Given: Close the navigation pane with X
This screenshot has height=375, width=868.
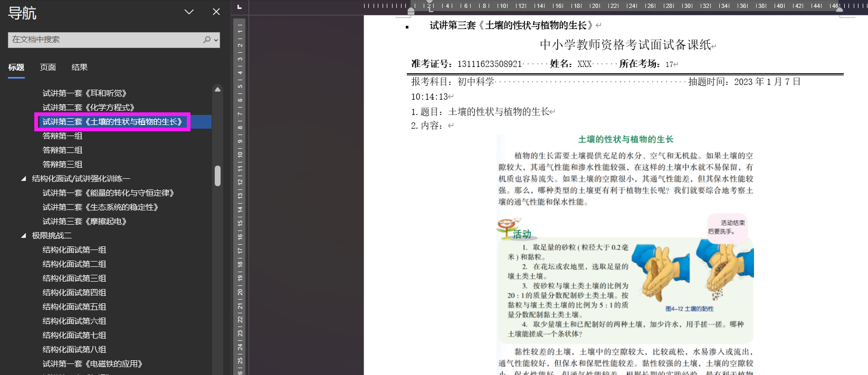Looking at the screenshot, I should pos(216,12).
